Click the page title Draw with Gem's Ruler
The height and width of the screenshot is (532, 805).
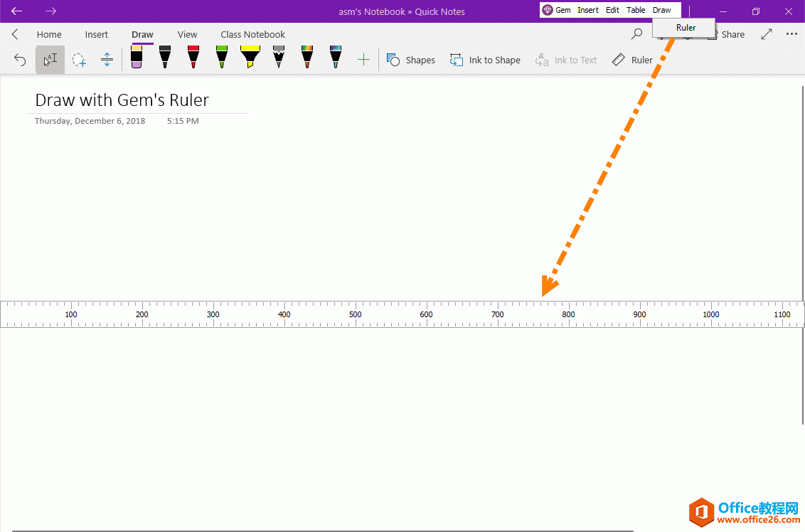click(121, 100)
